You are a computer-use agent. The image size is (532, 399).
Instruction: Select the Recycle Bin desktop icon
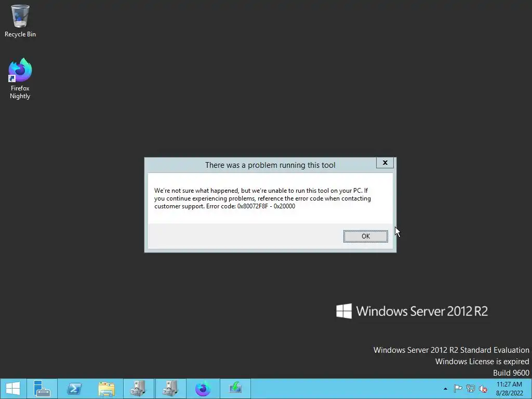tap(20, 21)
